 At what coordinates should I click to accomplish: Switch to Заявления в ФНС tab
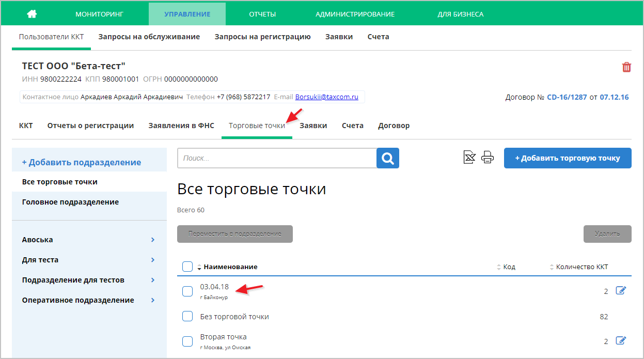click(181, 126)
